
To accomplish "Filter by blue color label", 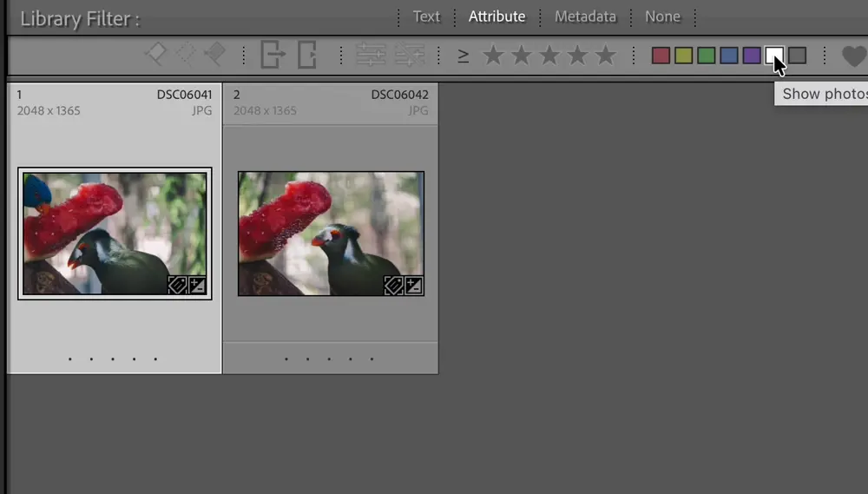I will point(729,56).
